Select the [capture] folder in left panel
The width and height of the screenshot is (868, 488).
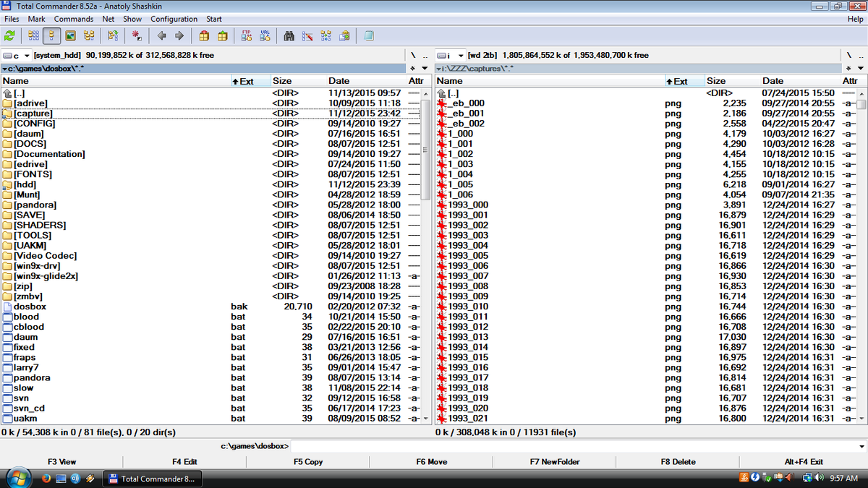coord(210,114)
